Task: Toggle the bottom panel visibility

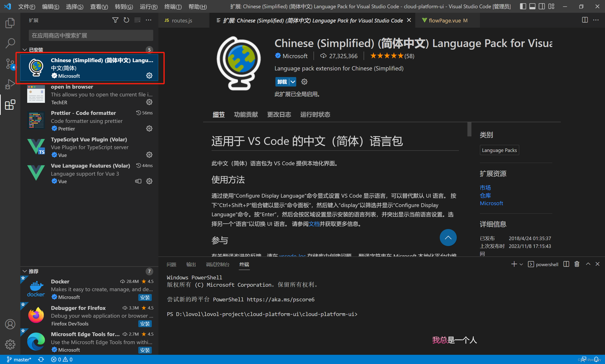Action: [x=532, y=6]
